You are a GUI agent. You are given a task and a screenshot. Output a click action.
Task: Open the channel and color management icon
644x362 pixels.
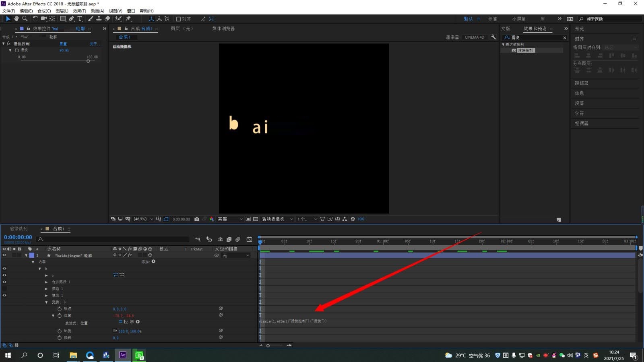tap(212, 219)
